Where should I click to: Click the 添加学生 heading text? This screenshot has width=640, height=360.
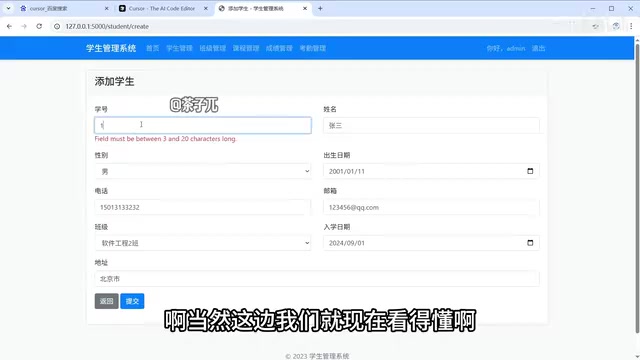114,82
